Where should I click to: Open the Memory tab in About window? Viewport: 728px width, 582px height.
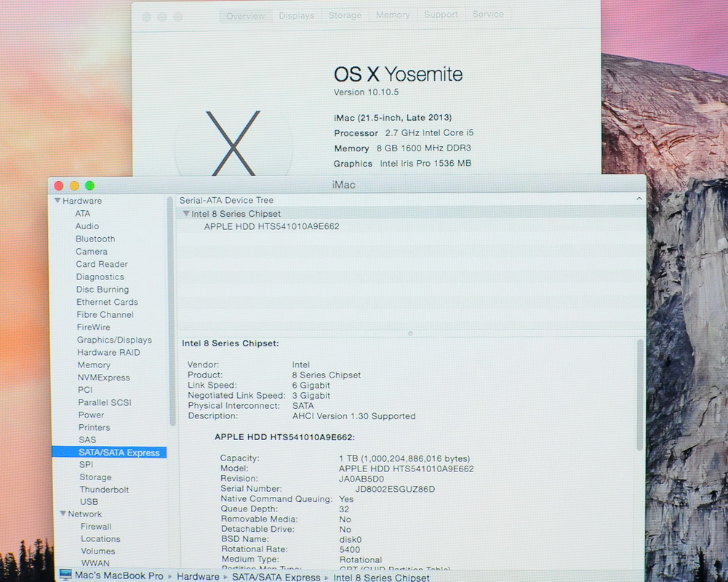[393, 15]
